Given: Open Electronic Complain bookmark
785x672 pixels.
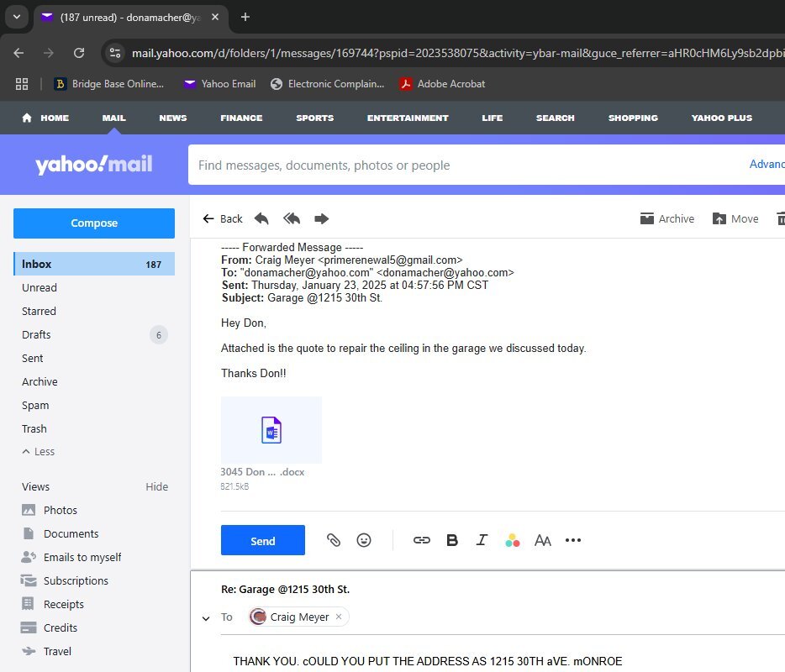Looking at the screenshot, I should pyautogui.click(x=328, y=84).
